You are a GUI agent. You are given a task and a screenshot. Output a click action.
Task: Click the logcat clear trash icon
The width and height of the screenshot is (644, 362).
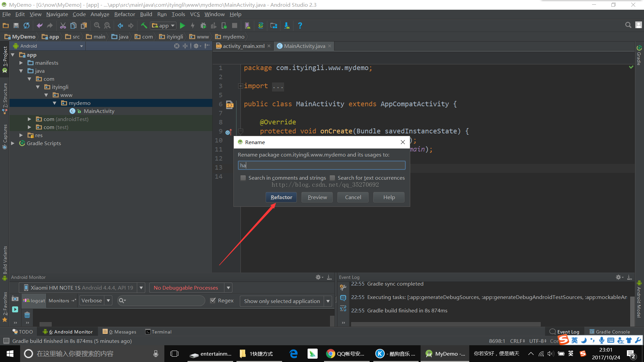point(27,315)
